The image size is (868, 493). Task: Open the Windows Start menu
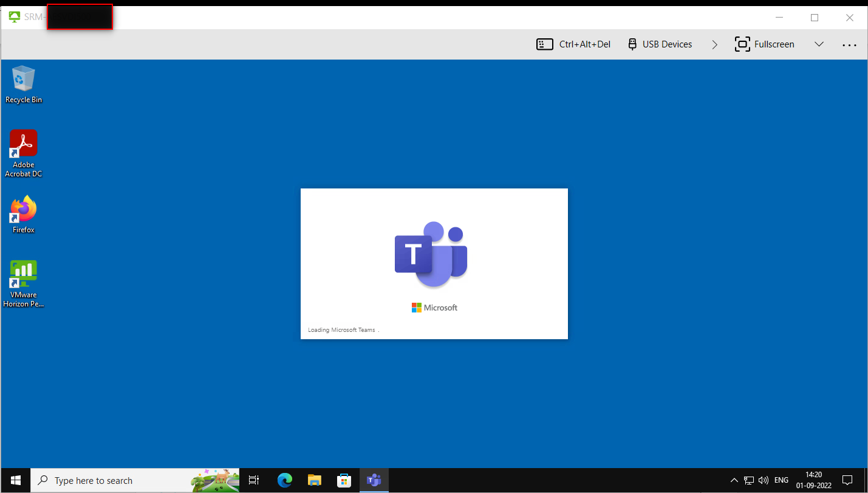[x=16, y=480]
